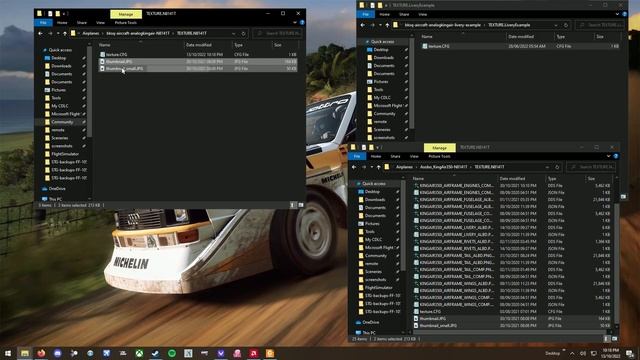640x360 pixels.
Task: Click search box in the 3-item window
Action: (x=278, y=33)
